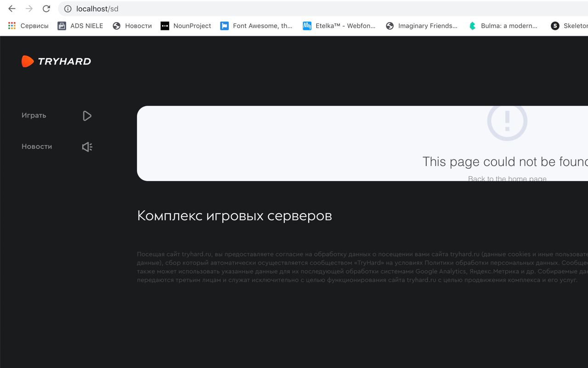Open the Skeleton bookmark

pos(569,26)
